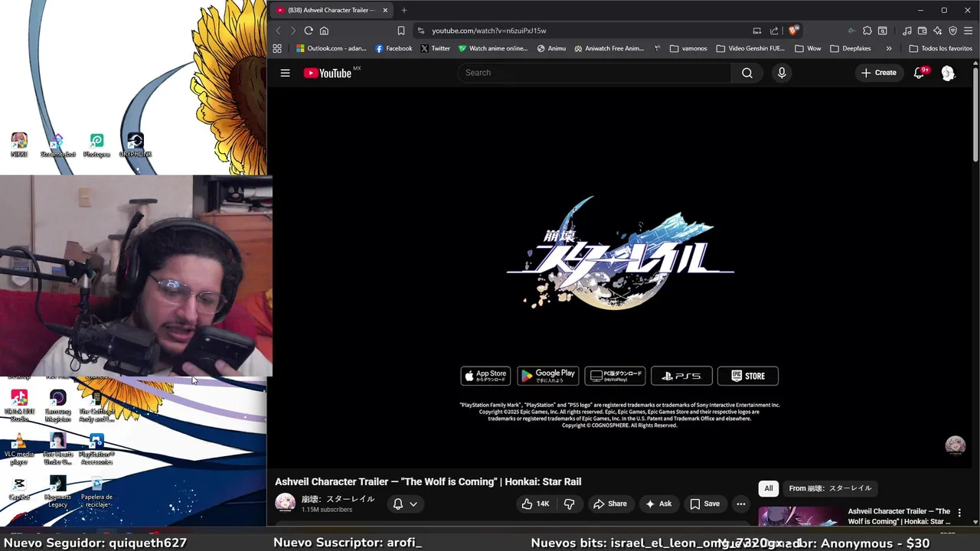Focus the YouTube search field
The height and width of the screenshot is (551, 980).
coord(594,73)
